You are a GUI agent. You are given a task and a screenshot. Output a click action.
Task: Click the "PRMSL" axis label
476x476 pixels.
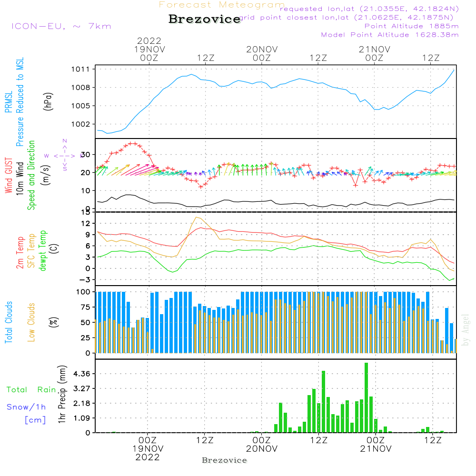point(9,102)
